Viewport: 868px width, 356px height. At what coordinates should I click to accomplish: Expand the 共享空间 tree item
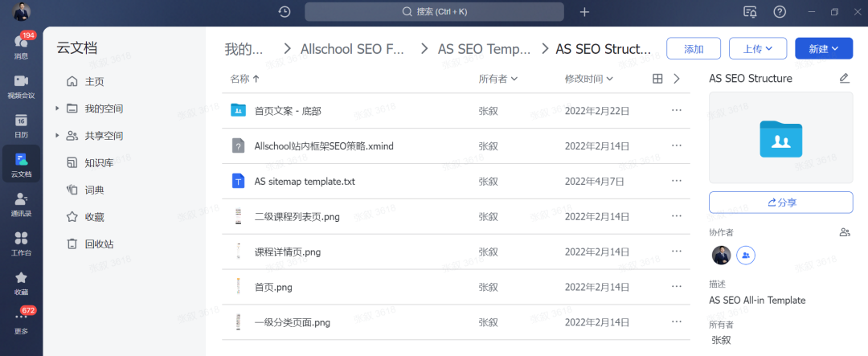pyautogui.click(x=57, y=136)
